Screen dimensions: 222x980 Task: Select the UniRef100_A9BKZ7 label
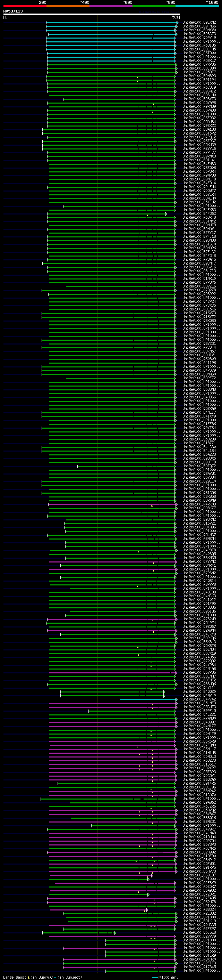(199, 508)
